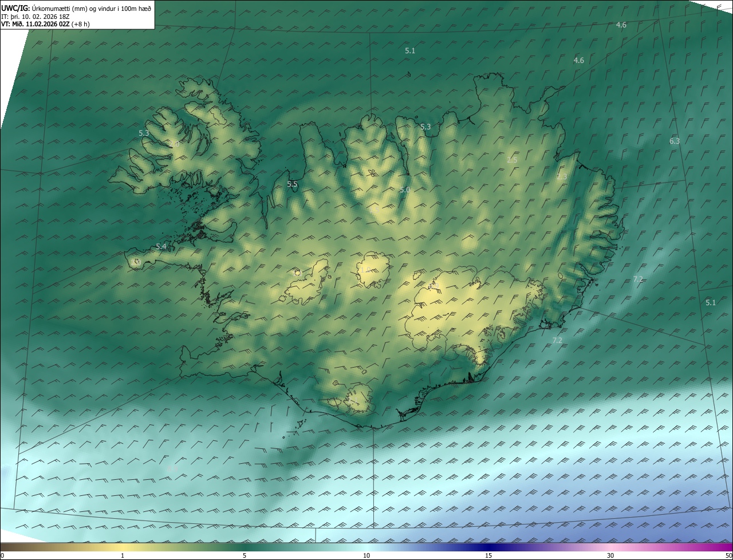Click the initial time line 'IT: þri. 10. 02. 2026 18Z'
Screen dimensions: 733x560
pos(36,17)
